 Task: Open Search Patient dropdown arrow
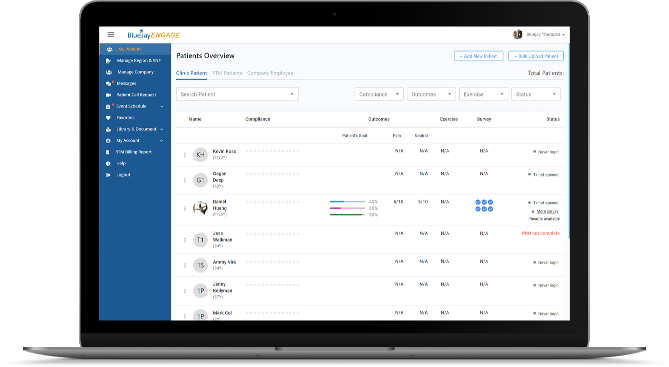[x=292, y=94]
